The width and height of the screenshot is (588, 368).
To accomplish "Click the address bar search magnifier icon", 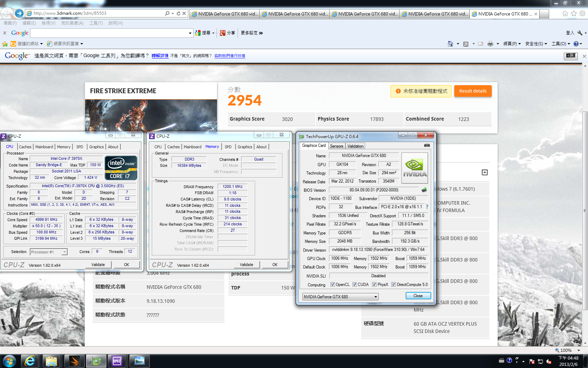I will point(167,13).
